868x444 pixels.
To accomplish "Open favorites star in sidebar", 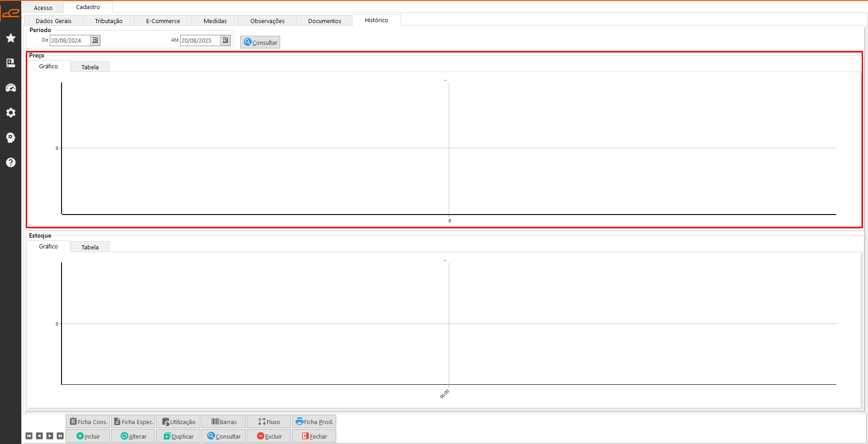I will pos(11,38).
